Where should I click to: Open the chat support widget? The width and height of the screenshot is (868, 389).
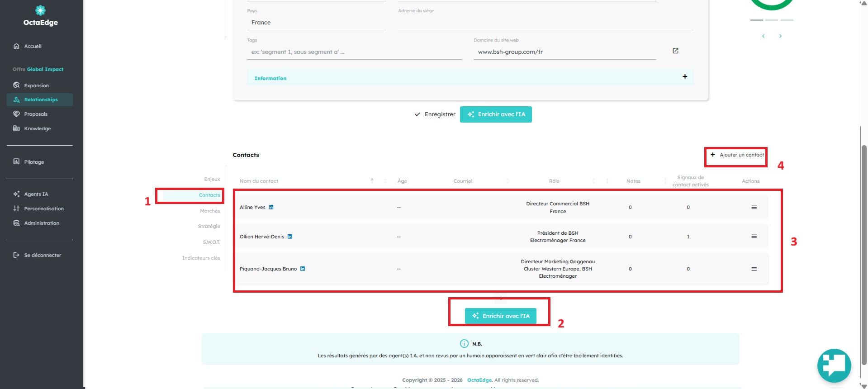[x=834, y=365]
